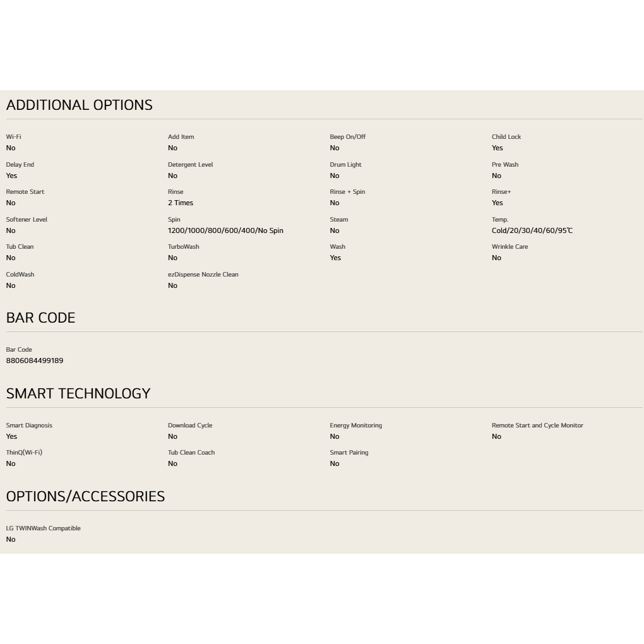The image size is (644, 644).
Task: Click the Temp. value Cold/20/30/40/60/95℃
Action: click(532, 231)
